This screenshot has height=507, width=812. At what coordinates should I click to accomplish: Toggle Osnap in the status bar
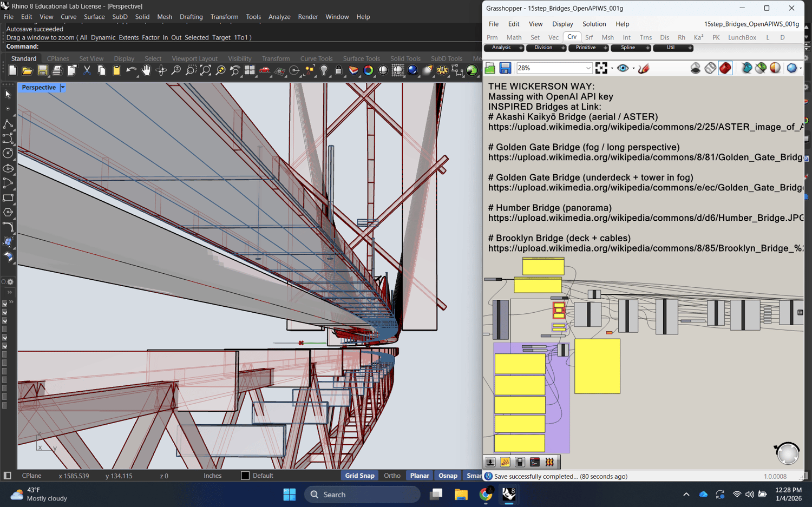coord(448,476)
